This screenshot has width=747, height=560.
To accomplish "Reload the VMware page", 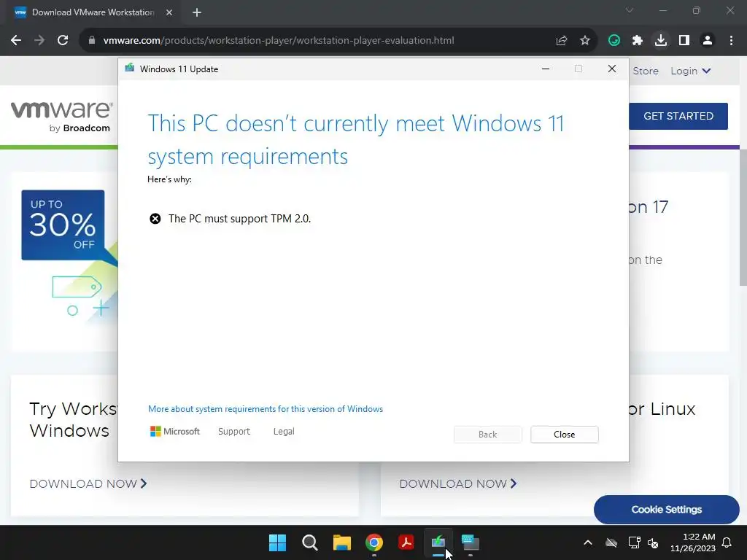I will tap(63, 41).
